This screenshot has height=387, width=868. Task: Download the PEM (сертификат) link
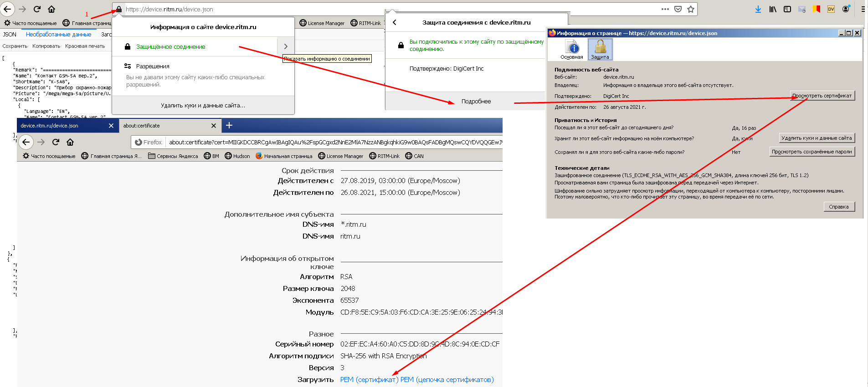(370, 380)
